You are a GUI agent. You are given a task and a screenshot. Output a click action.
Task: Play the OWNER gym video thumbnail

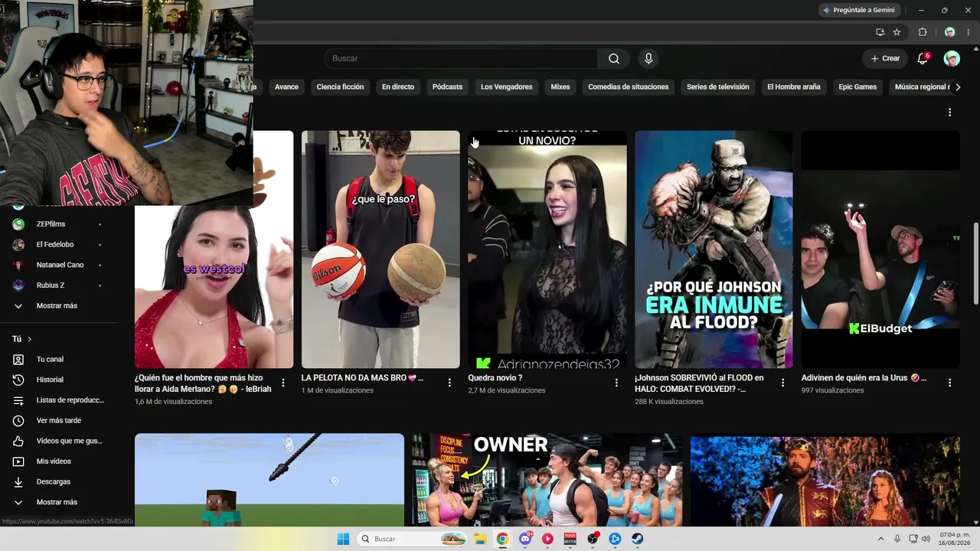(547, 480)
